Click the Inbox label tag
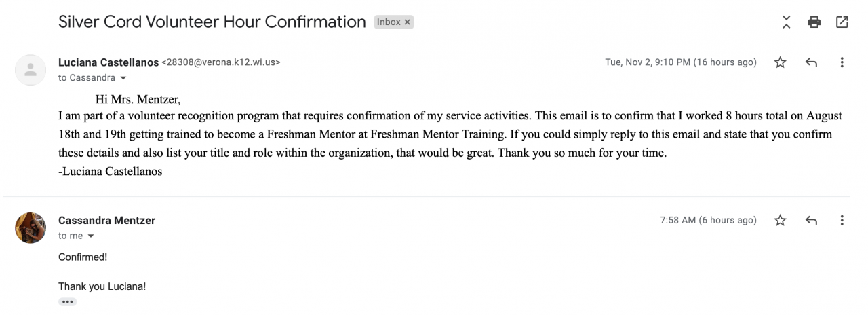This screenshot has height=315, width=868. (389, 22)
